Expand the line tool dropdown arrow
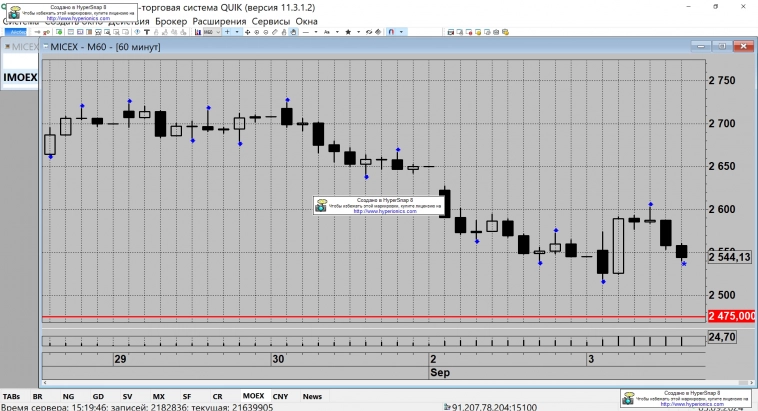This screenshot has width=758, height=411. click(316, 32)
